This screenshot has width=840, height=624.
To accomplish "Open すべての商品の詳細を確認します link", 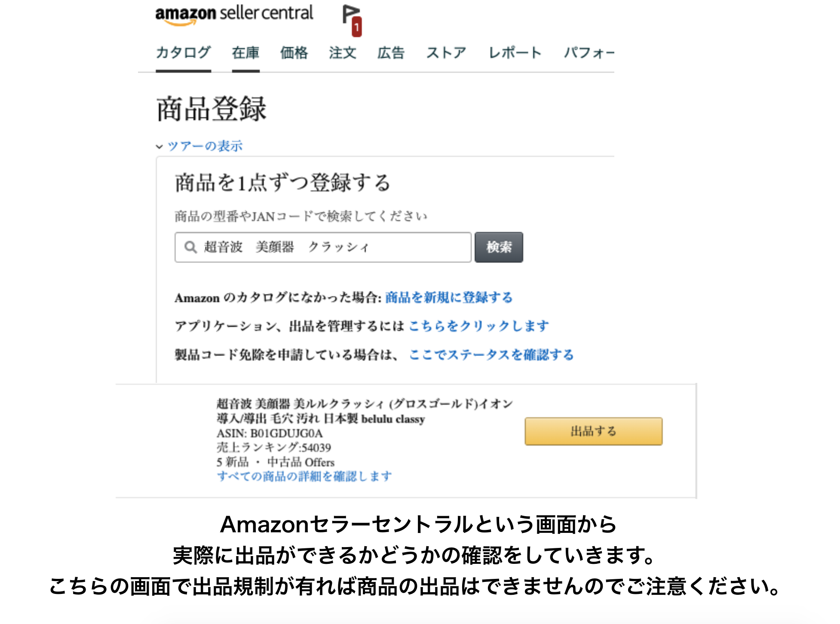I will [x=304, y=476].
